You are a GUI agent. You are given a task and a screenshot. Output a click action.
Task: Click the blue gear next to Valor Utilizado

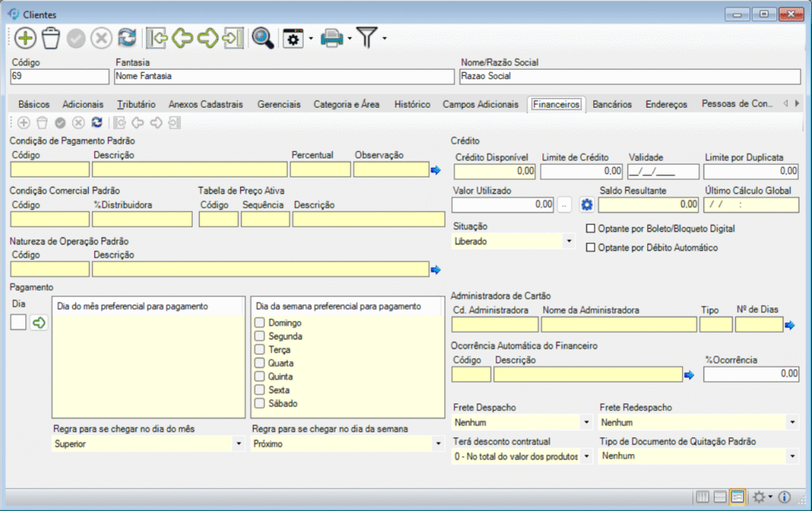point(587,205)
